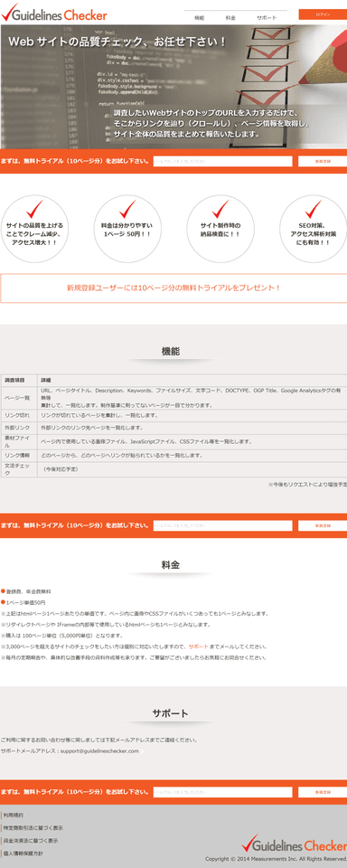Click the リンク切れ table row label

click(x=19, y=415)
